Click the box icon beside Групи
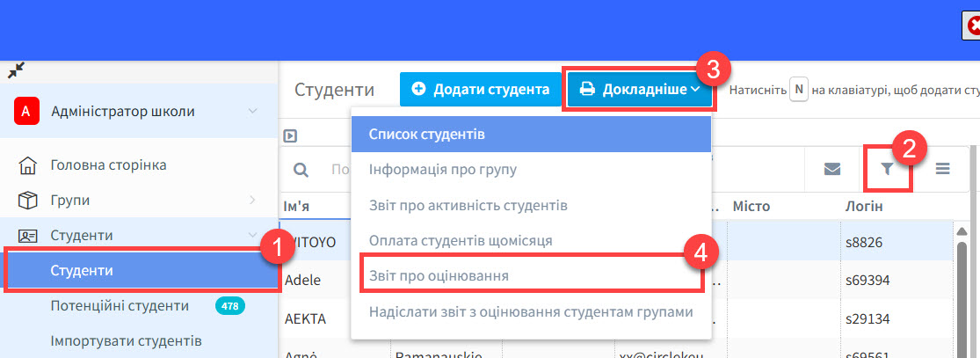Image resolution: width=980 pixels, height=358 pixels. [x=28, y=200]
